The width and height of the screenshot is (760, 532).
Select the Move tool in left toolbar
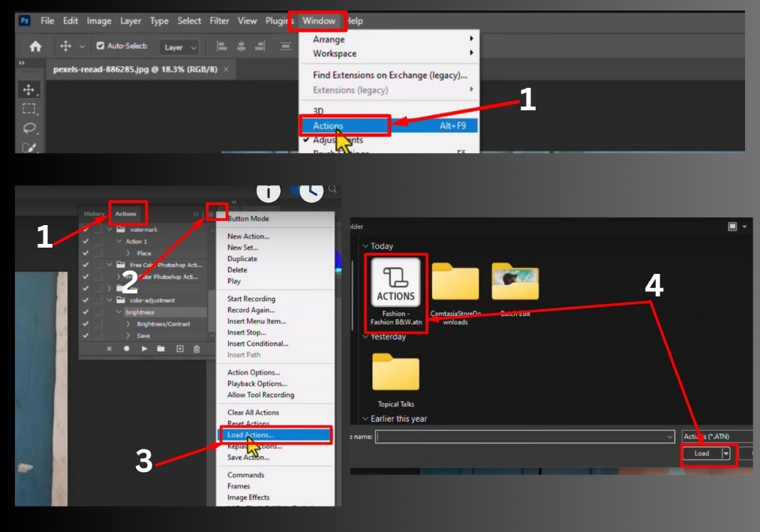[29, 90]
